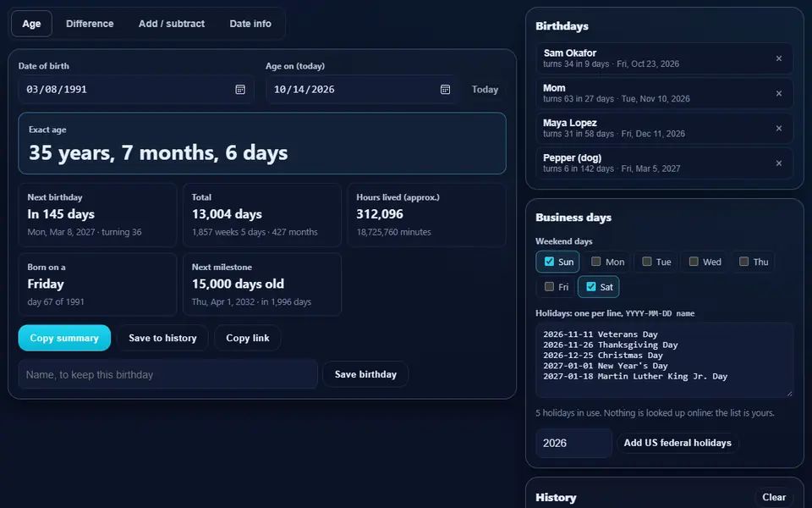Image resolution: width=812 pixels, height=508 pixels.
Task: Click the Copy link button
Action: click(x=248, y=338)
